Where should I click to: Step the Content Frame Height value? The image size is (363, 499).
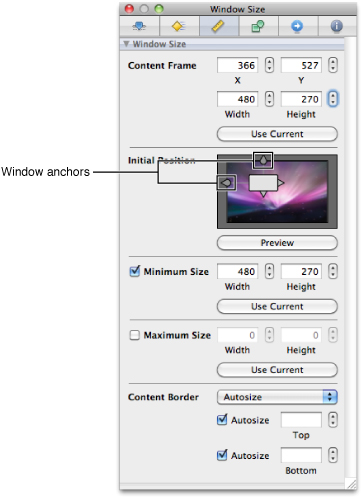point(333,99)
